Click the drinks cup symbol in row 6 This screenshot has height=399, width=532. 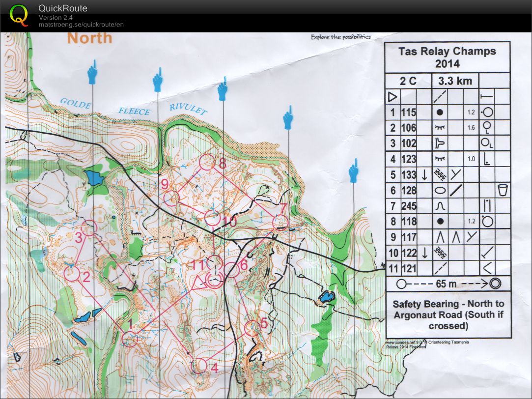tap(502, 190)
